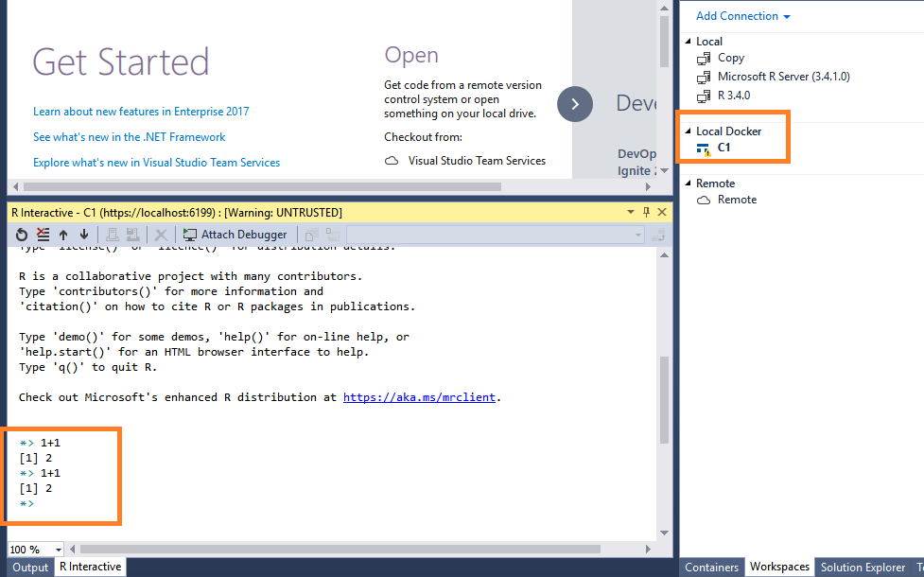
Task: Open the Add Connection dropdown
Action: pos(742,16)
